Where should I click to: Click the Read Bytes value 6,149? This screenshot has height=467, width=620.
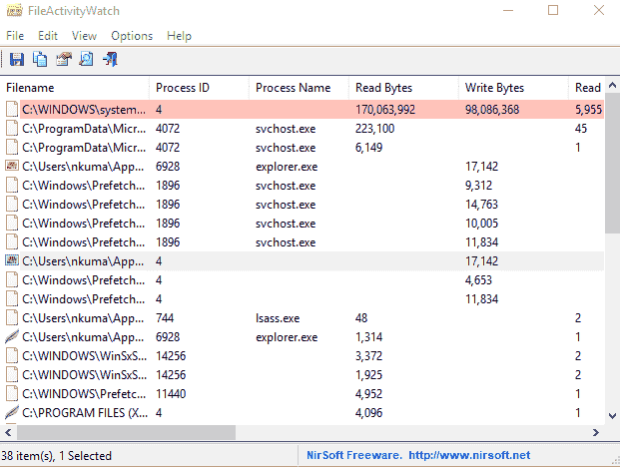click(x=369, y=147)
